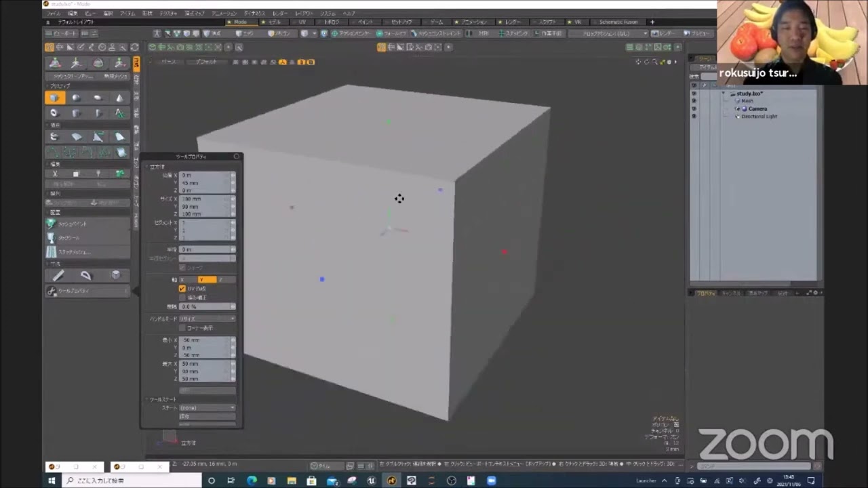Choose the protractor angle tool
Image resolution: width=868 pixels, height=488 pixels.
86,275
